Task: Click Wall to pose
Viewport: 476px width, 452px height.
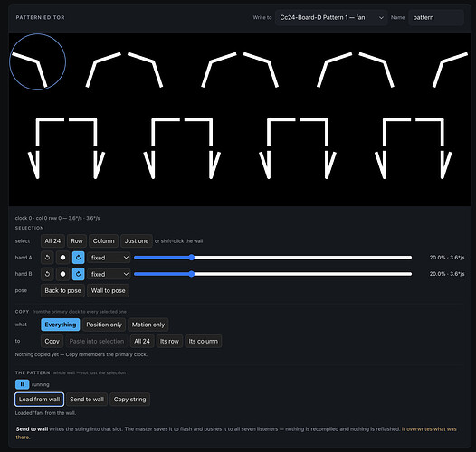Action: coord(108,290)
